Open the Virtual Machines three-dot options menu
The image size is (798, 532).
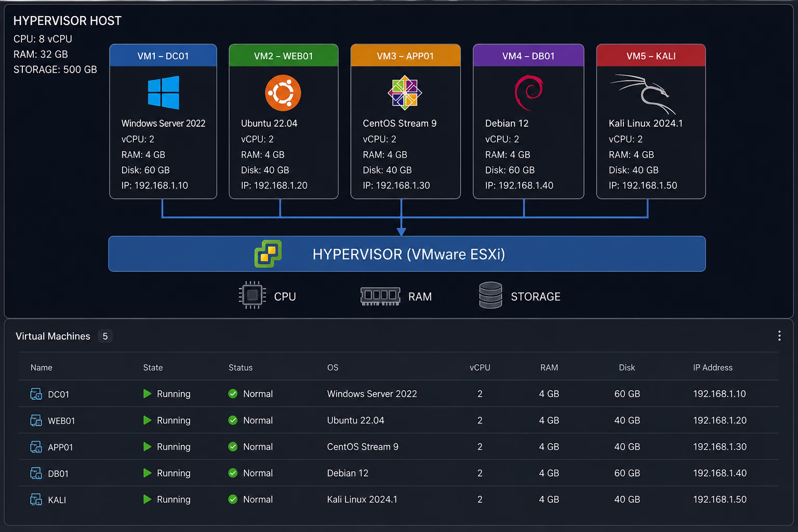coord(779,336)
